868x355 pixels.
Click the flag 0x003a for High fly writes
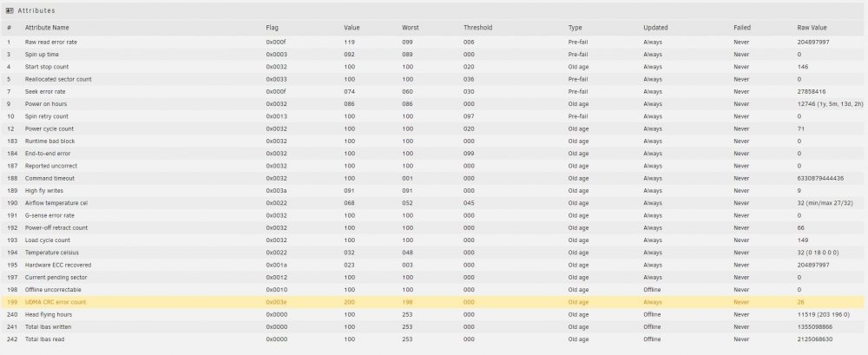tap(276, 190)
